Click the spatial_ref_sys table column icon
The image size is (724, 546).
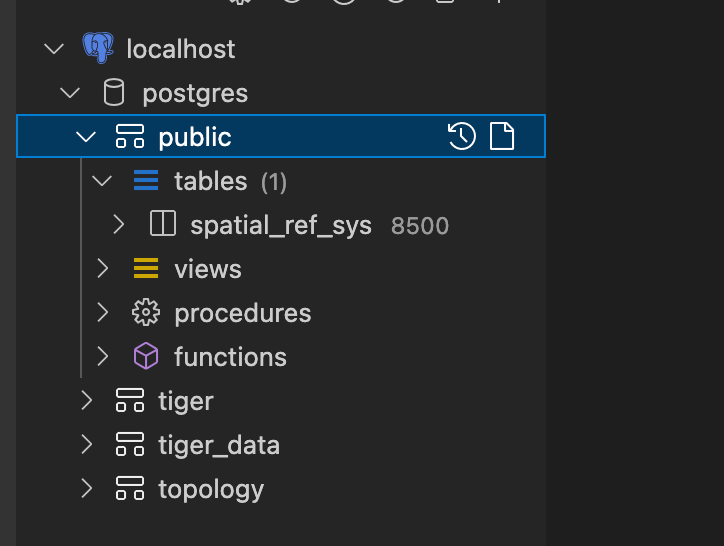click(162, 225)
